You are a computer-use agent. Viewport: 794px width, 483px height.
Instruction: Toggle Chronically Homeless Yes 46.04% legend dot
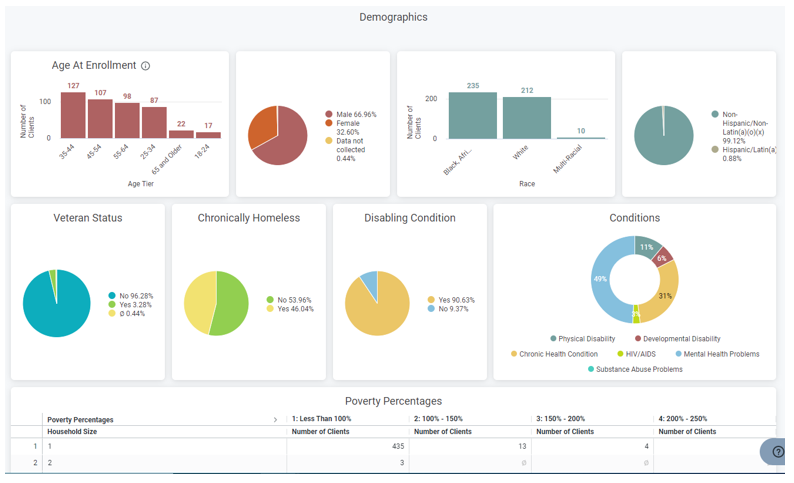tap(270, 308)
